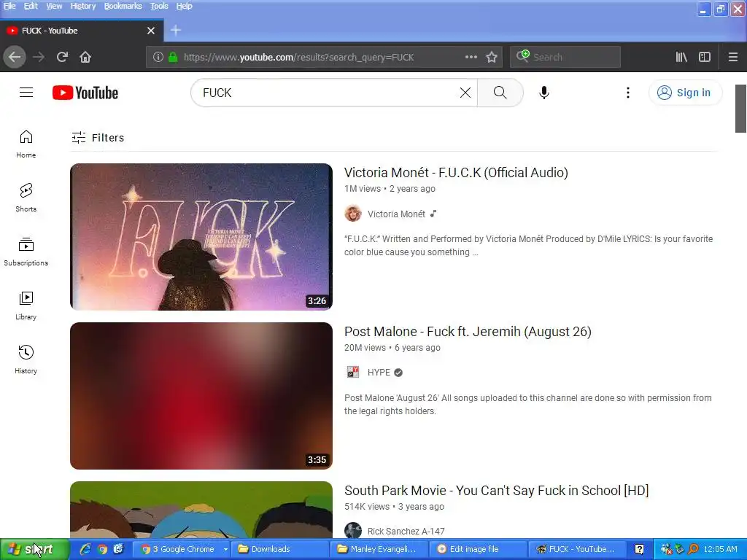Select the FUCK - YouTube browser tab
The width and height of the screenshot is (747, 560).
point(82,31)
